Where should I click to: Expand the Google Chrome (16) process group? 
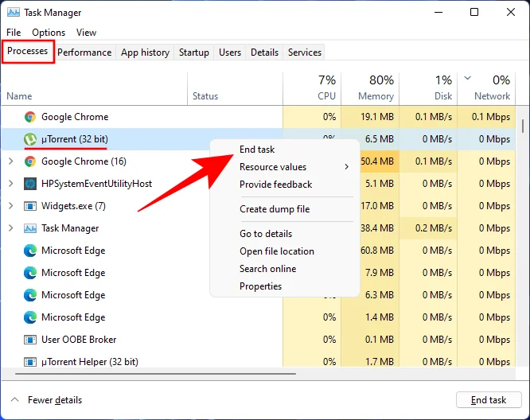[x=10, y=161]
